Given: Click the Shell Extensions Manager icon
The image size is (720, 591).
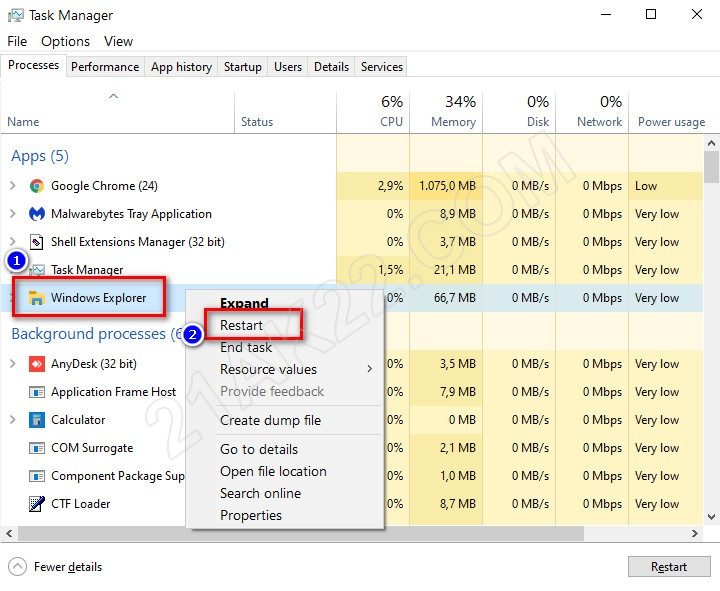Looking at the screenshot, I should pyautogui.click(x=37, y=242).
